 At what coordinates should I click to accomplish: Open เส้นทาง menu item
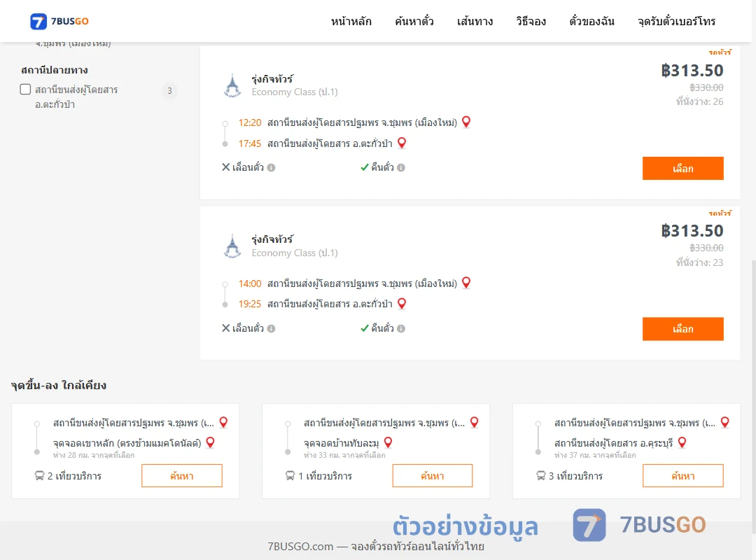tap(475, 21)
